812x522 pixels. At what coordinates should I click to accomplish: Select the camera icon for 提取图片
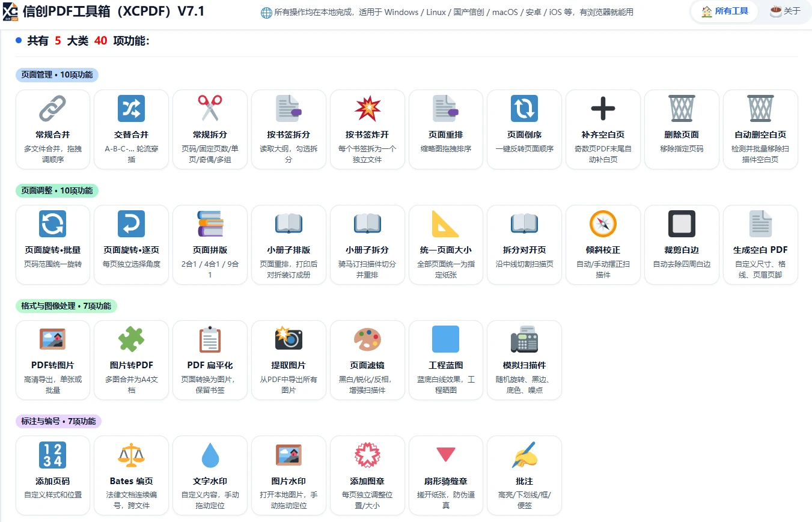[288, 339]
